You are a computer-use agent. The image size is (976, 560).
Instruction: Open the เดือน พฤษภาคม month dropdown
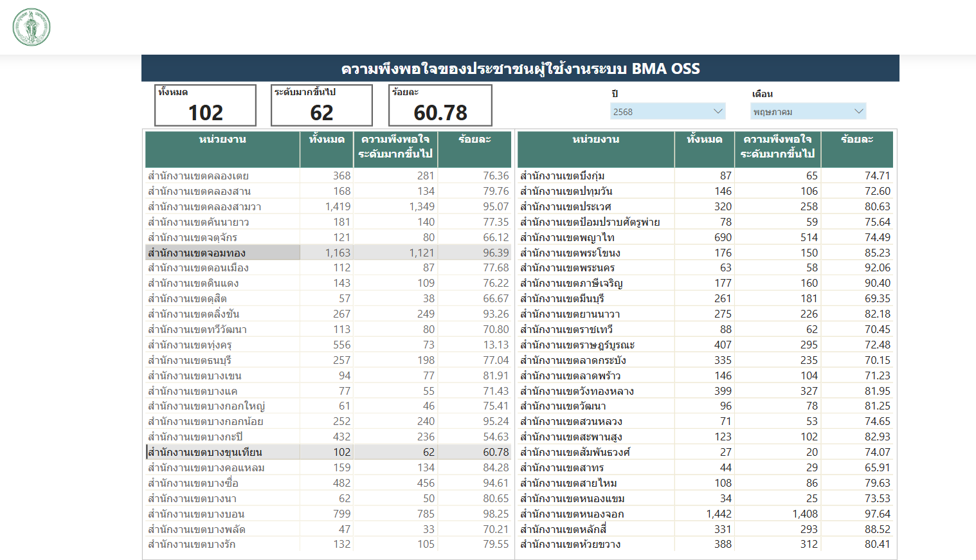pos(808,111)
